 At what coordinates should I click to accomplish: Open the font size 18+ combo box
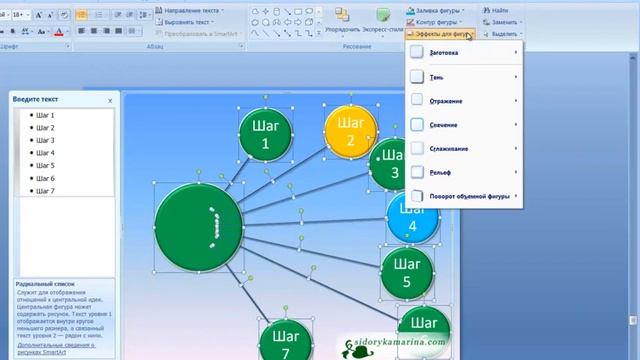click(21, 15)
